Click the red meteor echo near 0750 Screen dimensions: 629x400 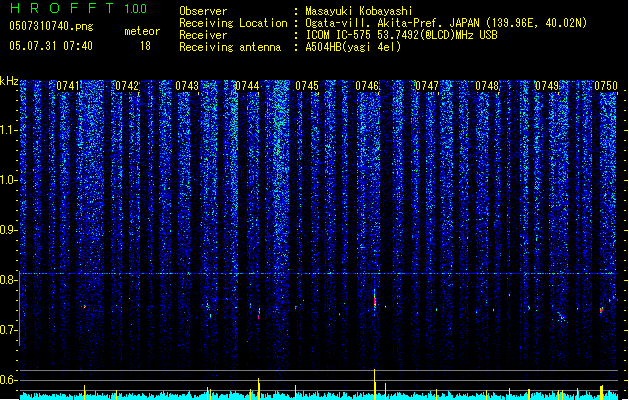(x=601, y=310)
